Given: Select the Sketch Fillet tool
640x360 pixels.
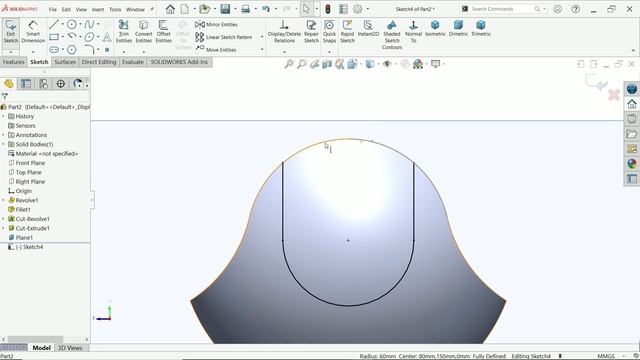Looking at the screenshot, I should click(x=89, y=50).
